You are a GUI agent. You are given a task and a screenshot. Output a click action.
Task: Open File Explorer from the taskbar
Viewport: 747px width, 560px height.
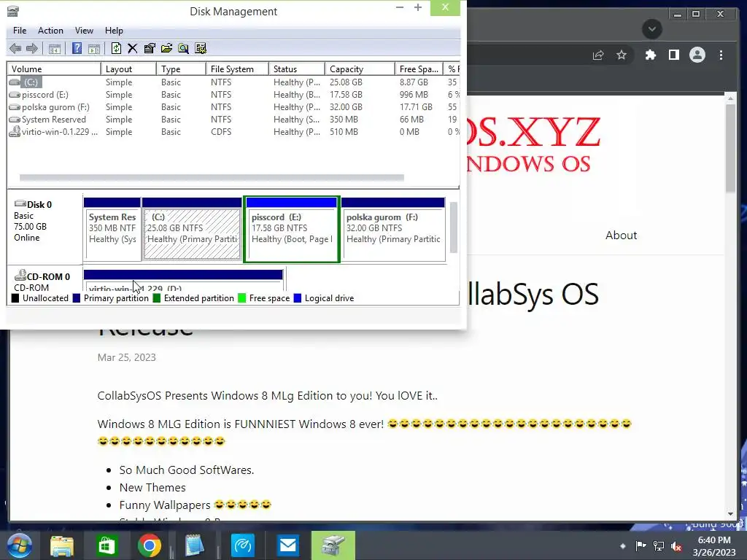pyautogui.click(x=63, y=545)
